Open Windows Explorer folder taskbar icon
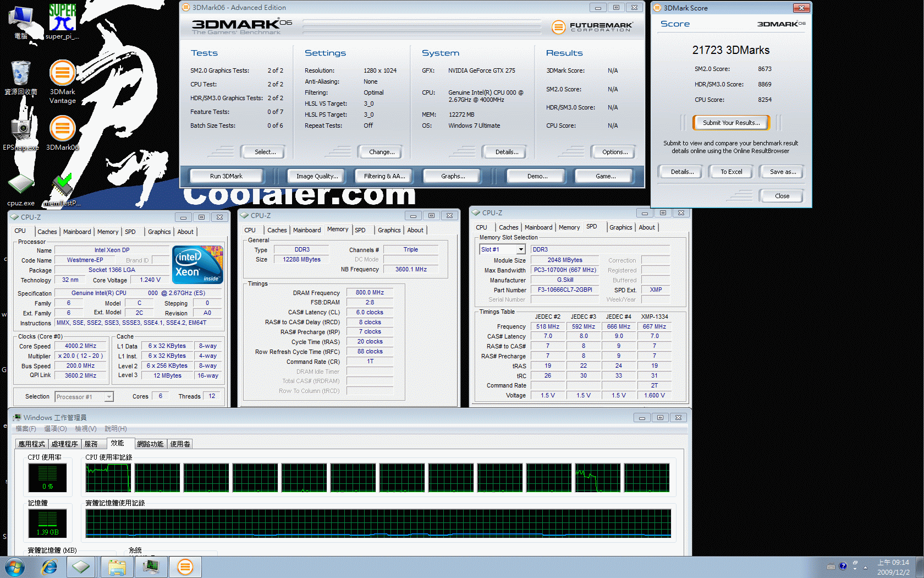 click(117, 567)
